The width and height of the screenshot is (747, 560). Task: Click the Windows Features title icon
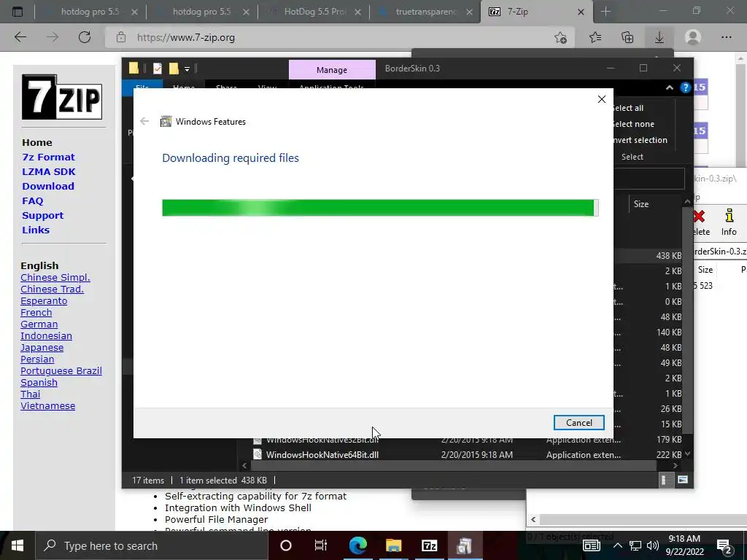tap(166, 122)
